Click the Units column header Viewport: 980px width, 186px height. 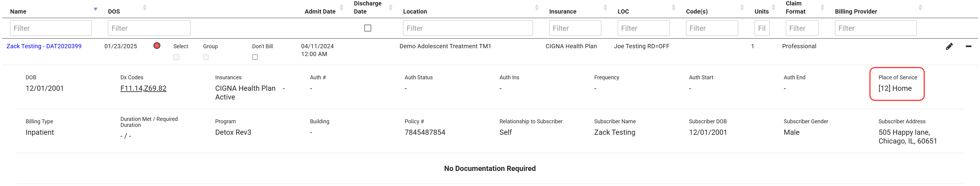[761, 11]
